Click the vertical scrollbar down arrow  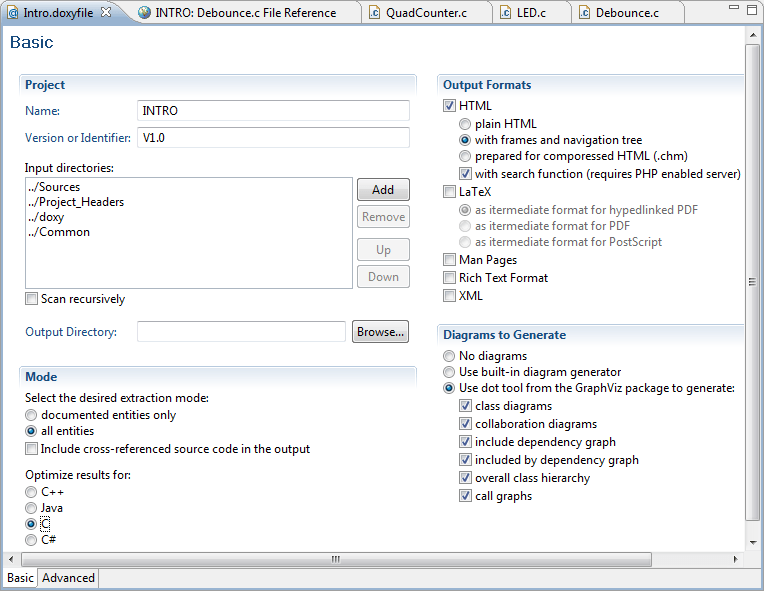[x=753, y=542]
